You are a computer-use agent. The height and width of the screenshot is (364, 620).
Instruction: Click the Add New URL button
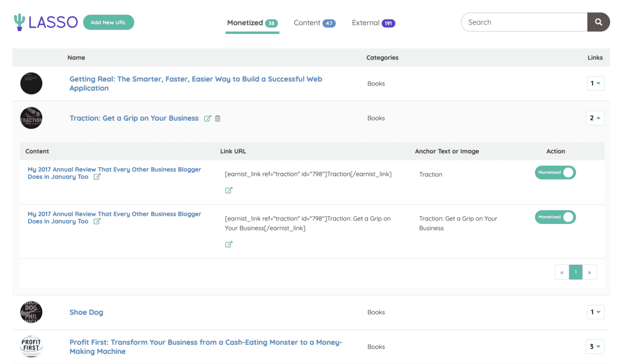(108, 22)
